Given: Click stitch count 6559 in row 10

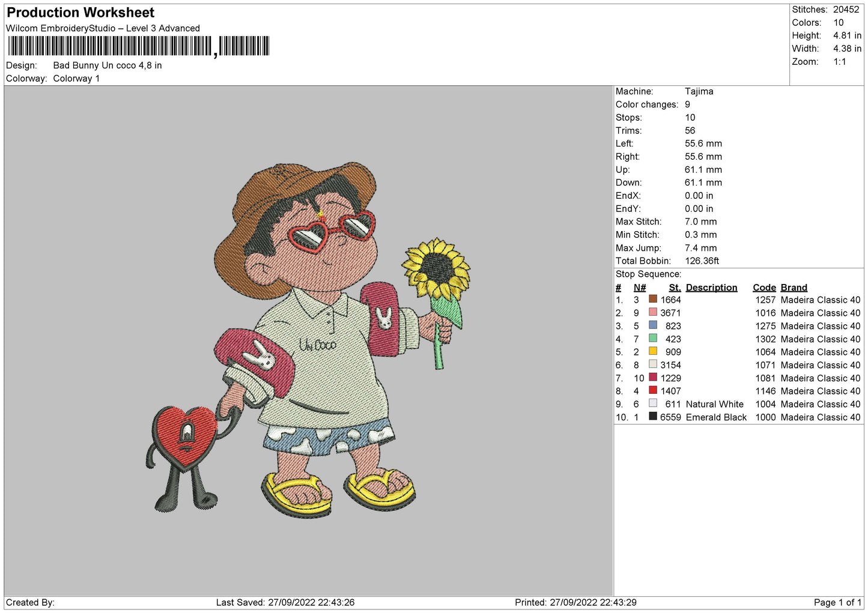Looking at the screenshot, I should pyautogui.click(x=671, y=417).
